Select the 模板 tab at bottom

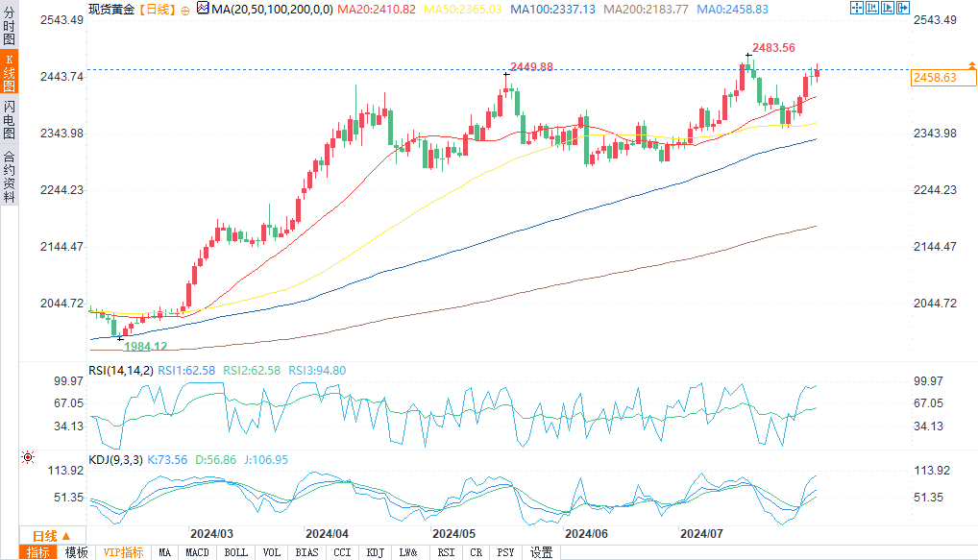tap(76, 552)
